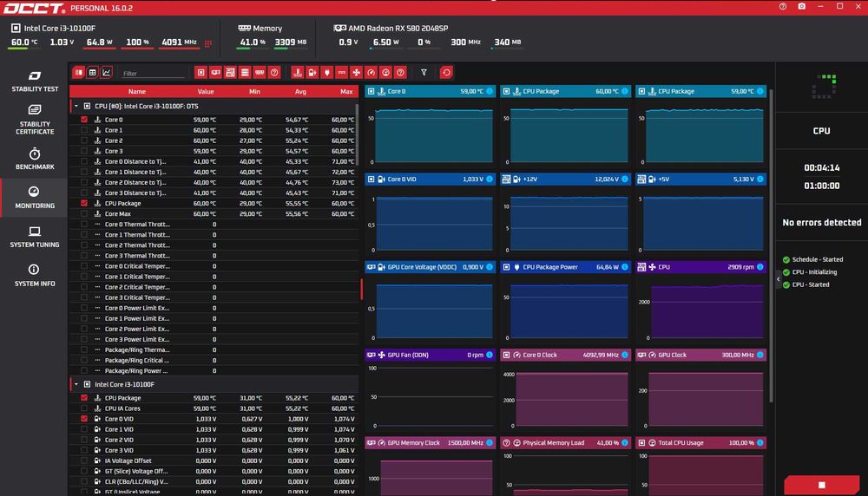Toggle the memory sensors filter icon
This screenshot has width=868, height=496.
coord(260,73)
